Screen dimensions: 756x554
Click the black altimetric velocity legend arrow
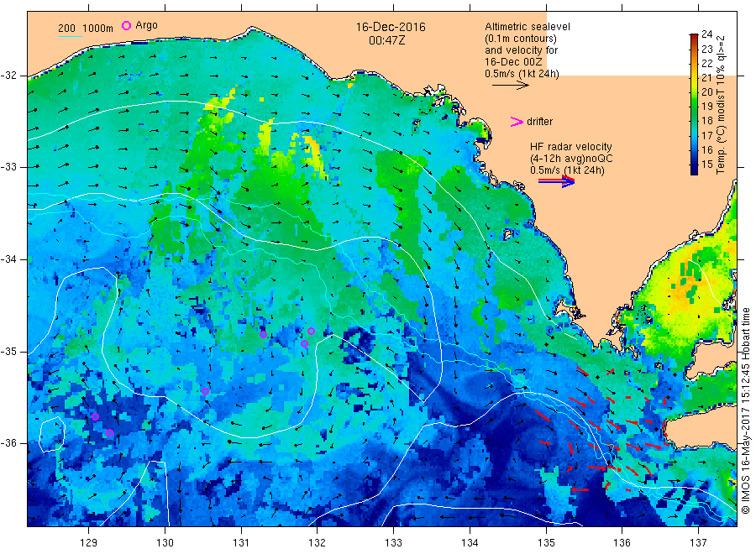tap(510, 86)
